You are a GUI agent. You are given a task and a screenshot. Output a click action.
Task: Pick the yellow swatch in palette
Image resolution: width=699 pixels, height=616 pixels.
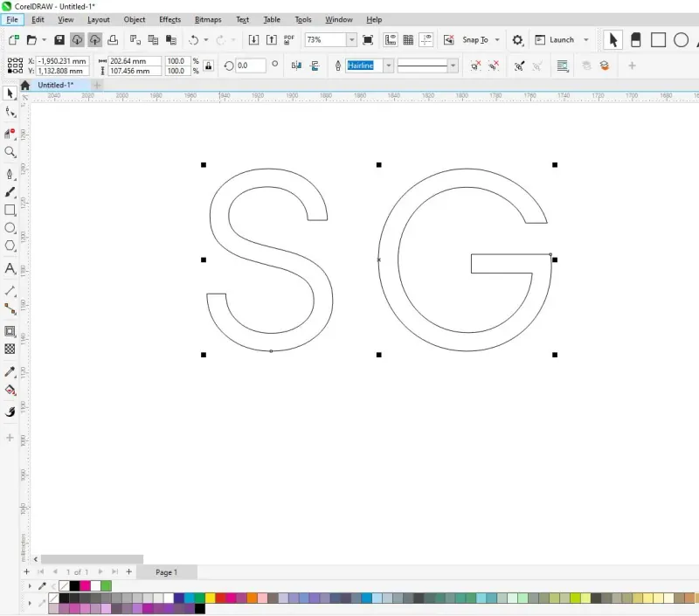(x=210, y=599)
